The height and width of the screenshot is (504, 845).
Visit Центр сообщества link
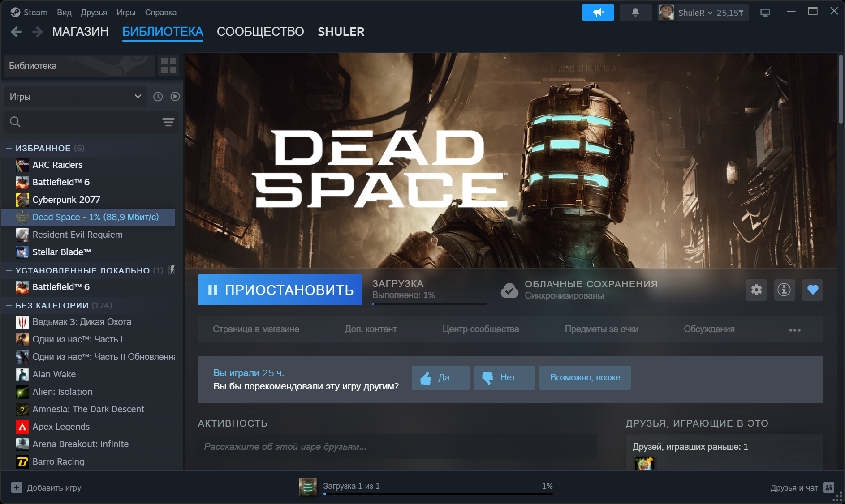(x=481, y=329)
